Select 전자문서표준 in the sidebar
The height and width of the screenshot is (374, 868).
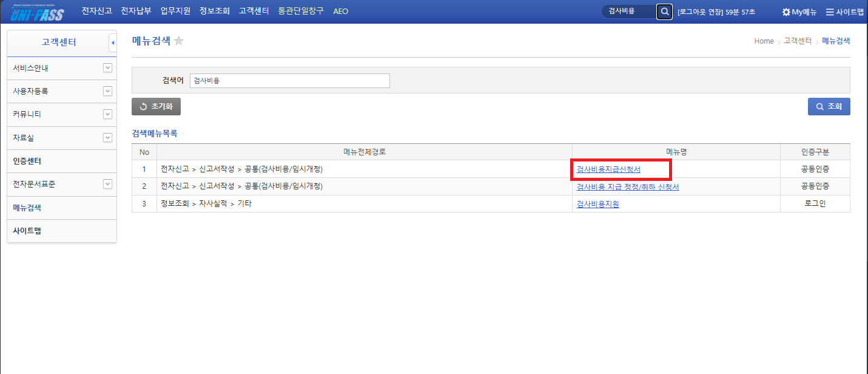(35, 184)
